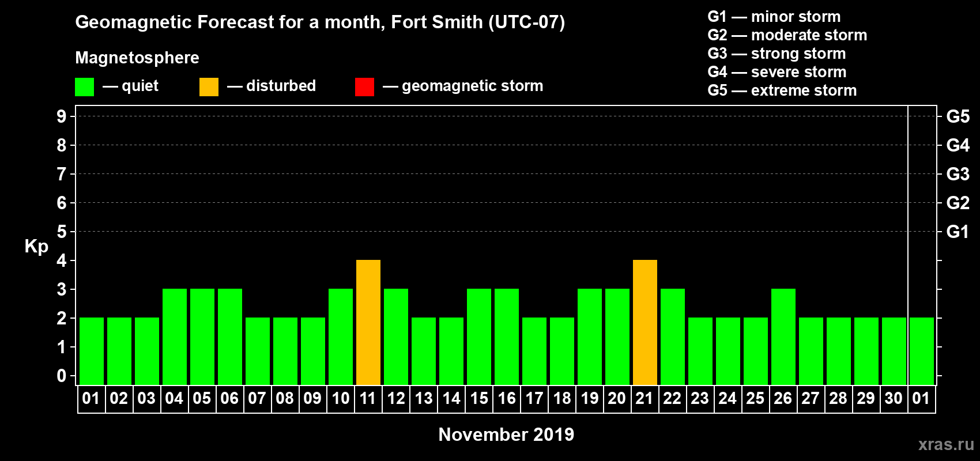
Task: Click the 'Kp' axis label
Action: tap(36, 247)
